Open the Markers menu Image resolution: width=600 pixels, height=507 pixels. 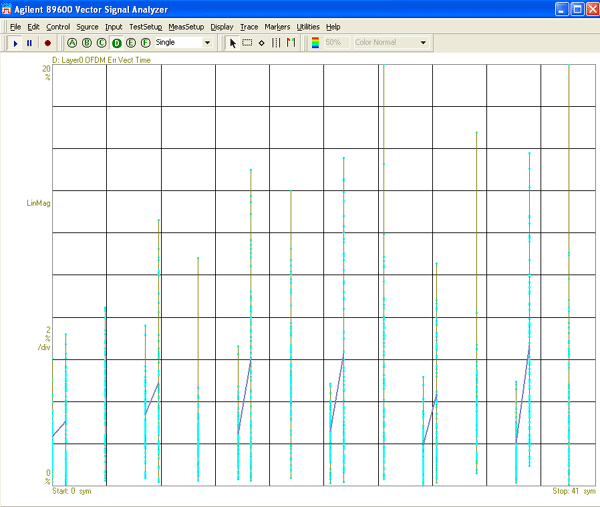point(277,26)
